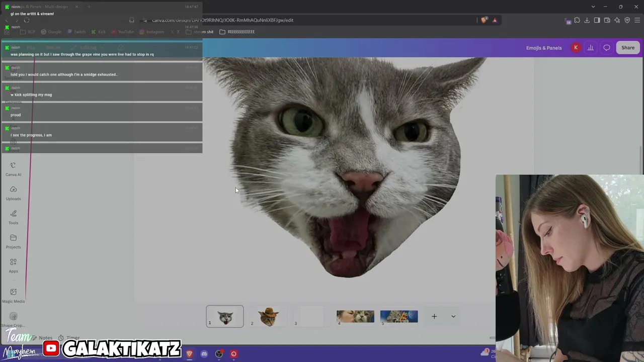644x362 pixels.
Task: Click the K profile avatar
Action: coord(576,48)
